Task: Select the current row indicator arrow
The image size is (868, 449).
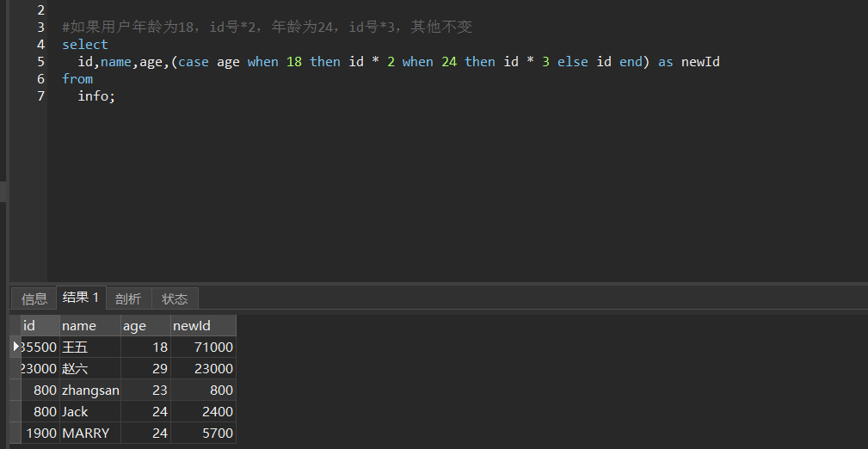Action: (15, 347)
